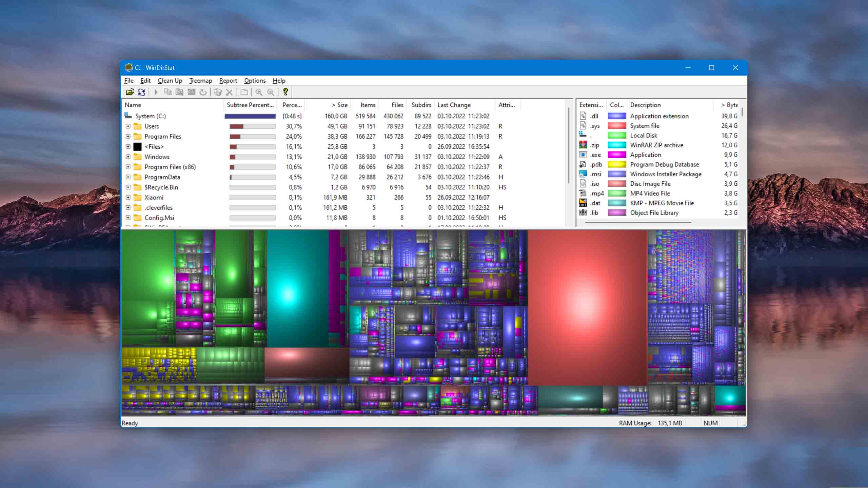
Task: Click the grayed play arrow toolbar icon
Action: click(x=156, y=92)
